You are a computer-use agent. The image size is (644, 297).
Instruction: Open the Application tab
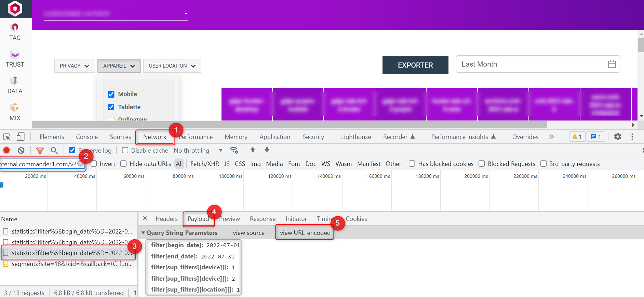275,137
